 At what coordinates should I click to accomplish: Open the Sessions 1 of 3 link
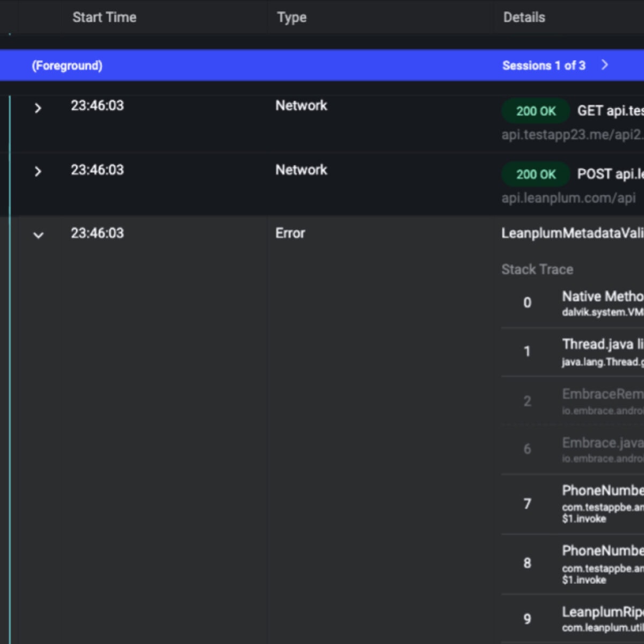[544, 65]
